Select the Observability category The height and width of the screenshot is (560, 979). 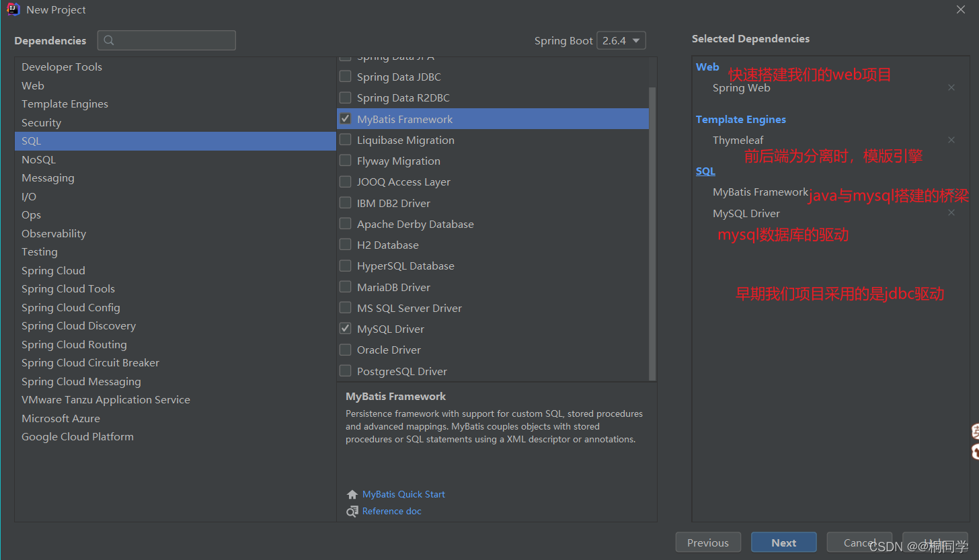coord(175,233)
